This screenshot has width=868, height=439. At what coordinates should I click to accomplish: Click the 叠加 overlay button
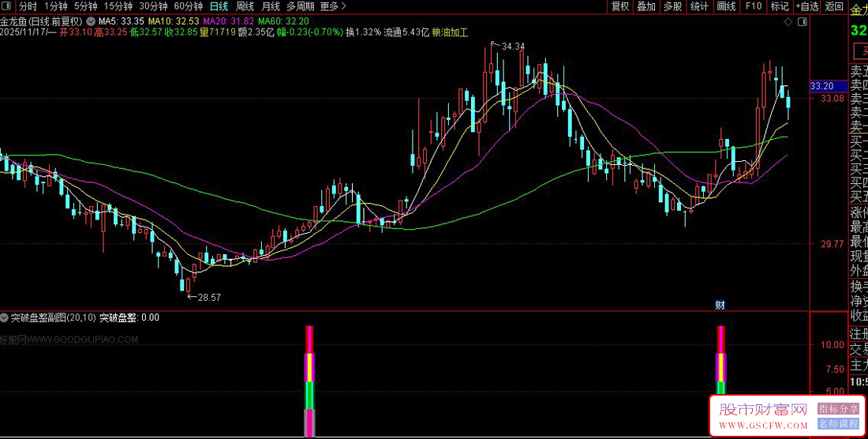point(646,6)
